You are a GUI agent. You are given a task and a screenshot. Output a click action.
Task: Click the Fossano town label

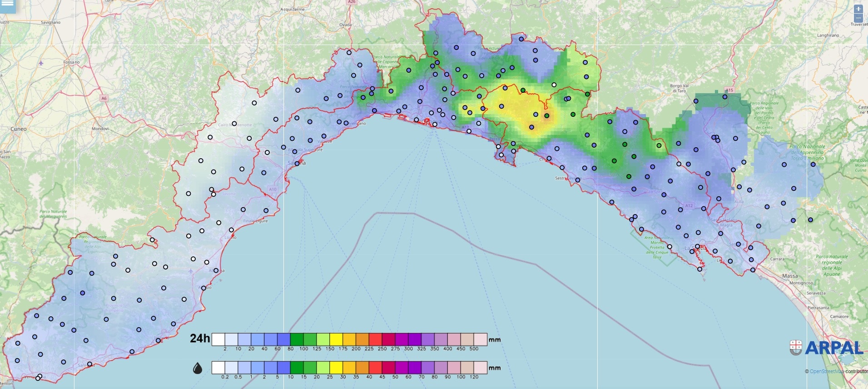[71, 62]
